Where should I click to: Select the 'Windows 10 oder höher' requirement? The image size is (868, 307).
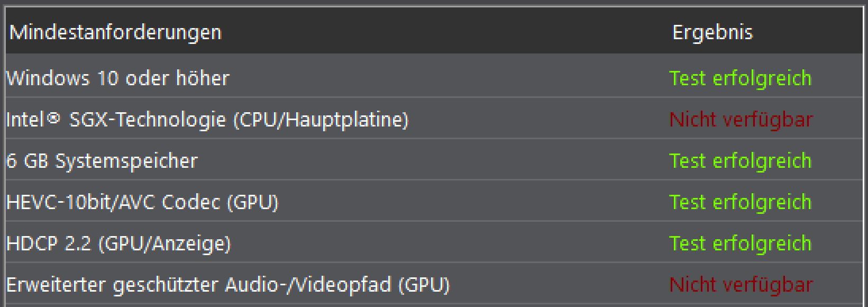click(117, 78)
